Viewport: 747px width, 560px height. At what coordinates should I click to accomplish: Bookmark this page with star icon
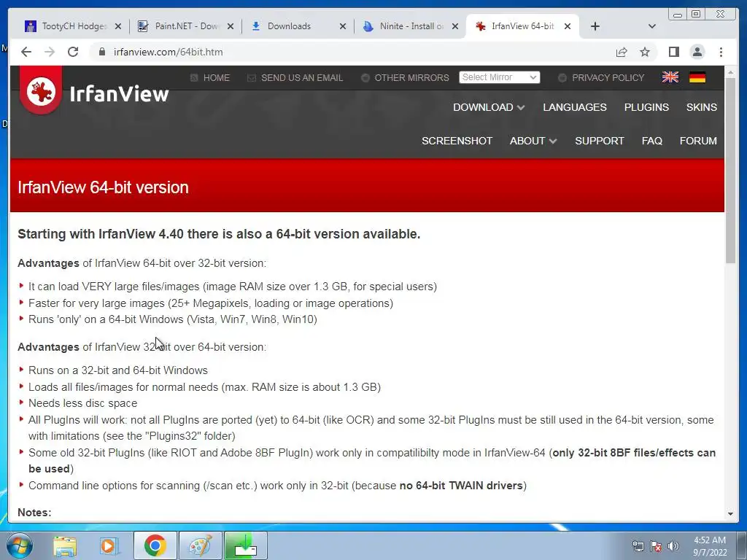click(645, 52)
